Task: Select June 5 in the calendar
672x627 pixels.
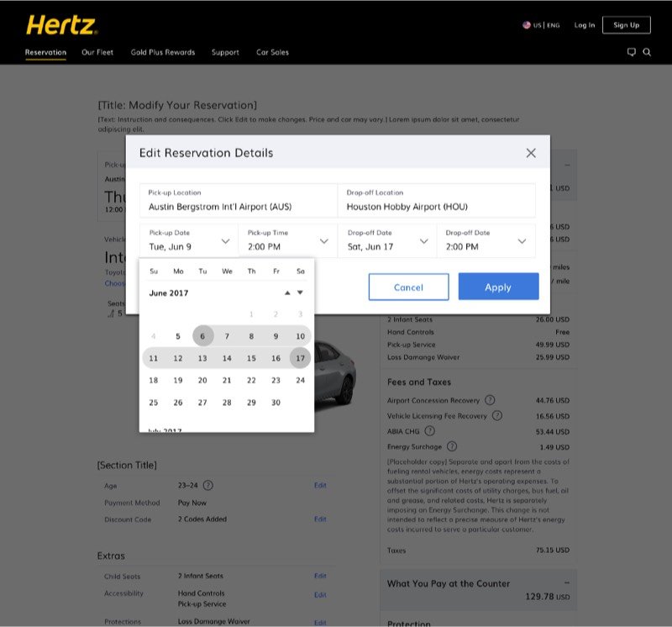Action: point(178,336)
